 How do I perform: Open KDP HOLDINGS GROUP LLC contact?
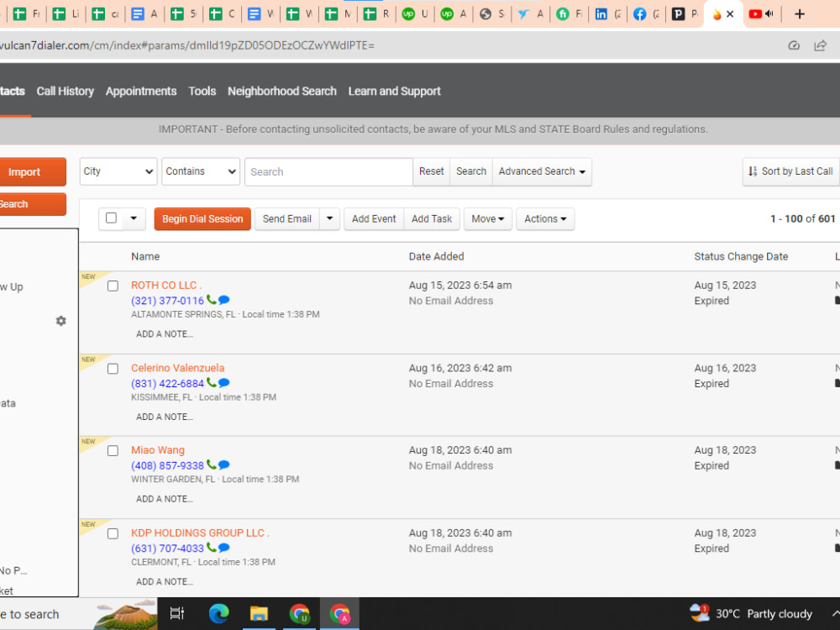pyautogui.click(x=200, y=533)
